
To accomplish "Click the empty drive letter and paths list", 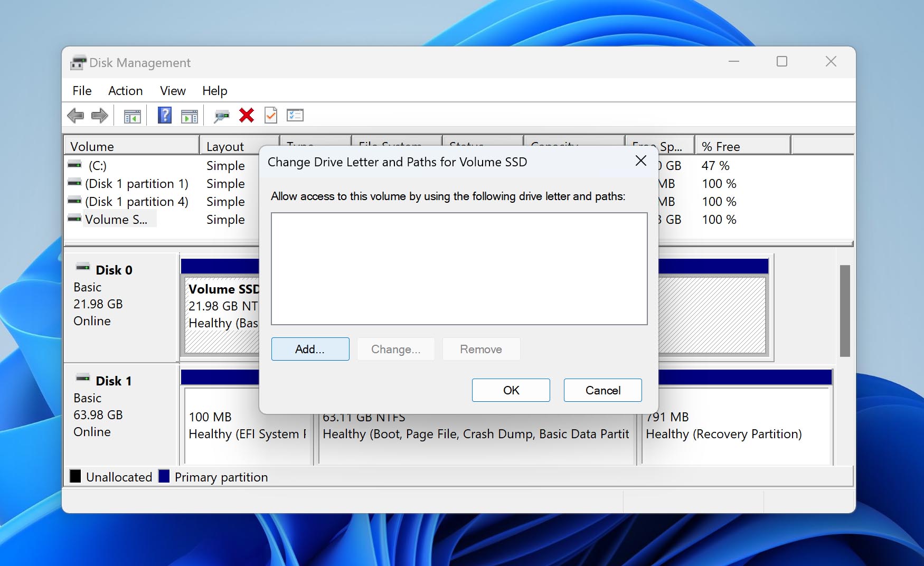I will pos(459,269).
